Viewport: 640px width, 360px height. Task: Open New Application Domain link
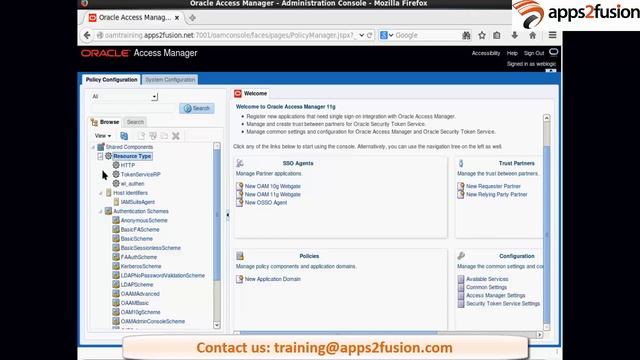[273, 279]
